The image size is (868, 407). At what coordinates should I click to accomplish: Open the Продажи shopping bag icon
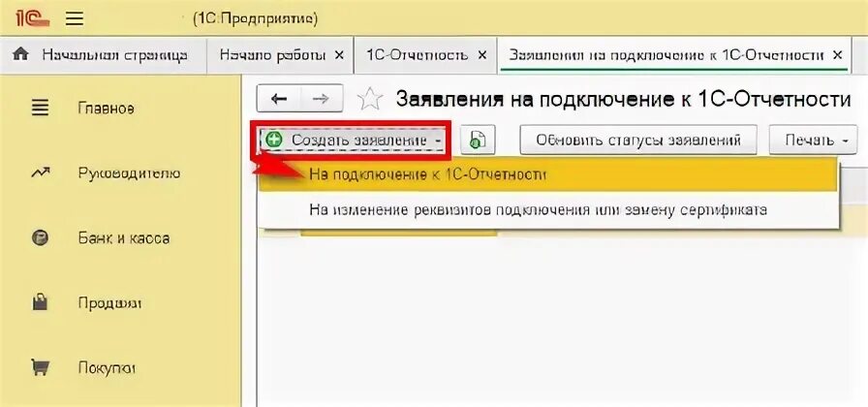click(41, 303)
